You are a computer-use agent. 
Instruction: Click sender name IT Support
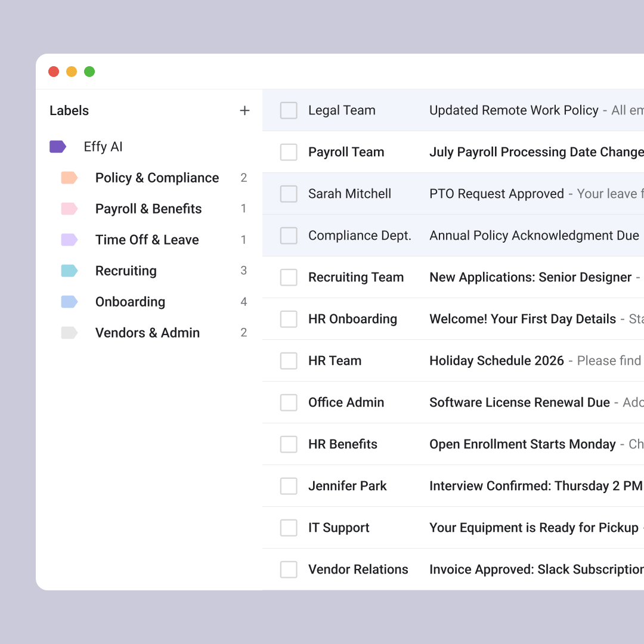pyautogui.click(x=339, y=528)
